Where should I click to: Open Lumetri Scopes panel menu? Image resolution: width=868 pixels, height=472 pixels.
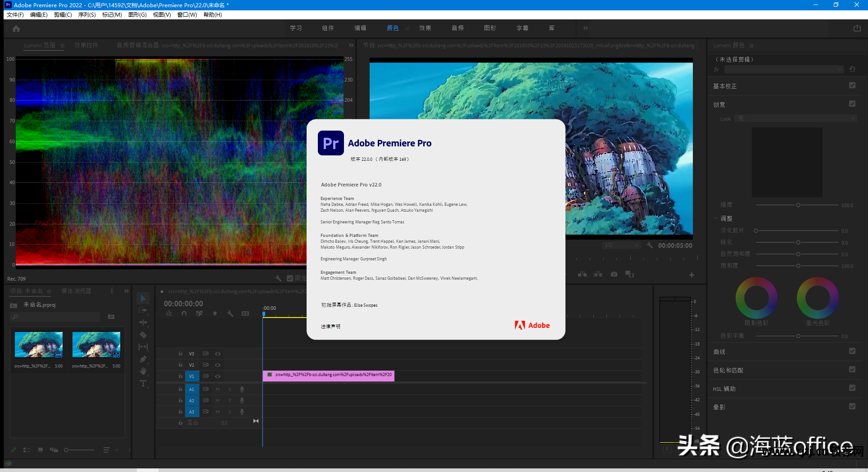63,45
